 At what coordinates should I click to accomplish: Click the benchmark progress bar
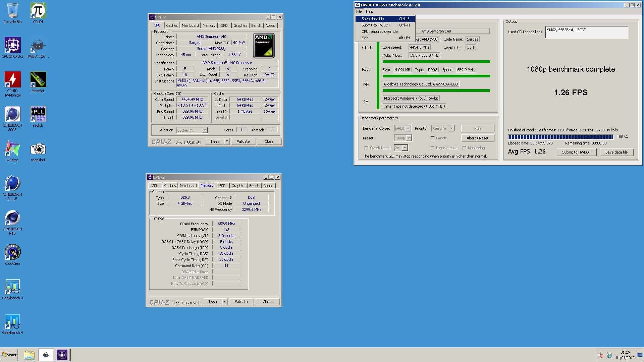pyautogui.click(x=560, y=137)
